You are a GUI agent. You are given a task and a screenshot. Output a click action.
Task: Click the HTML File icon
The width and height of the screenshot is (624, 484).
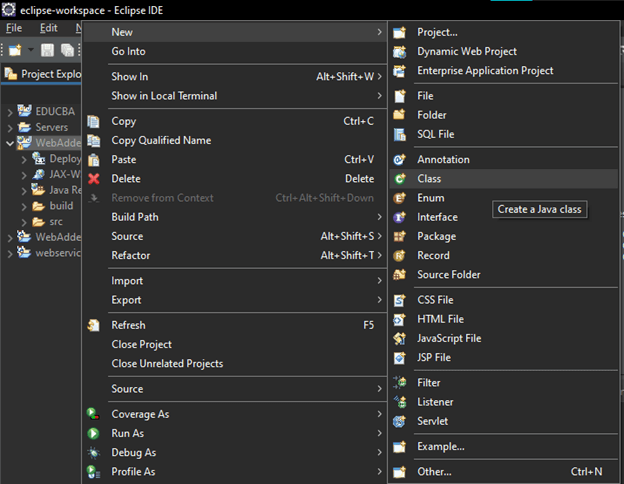click(399, 319)
